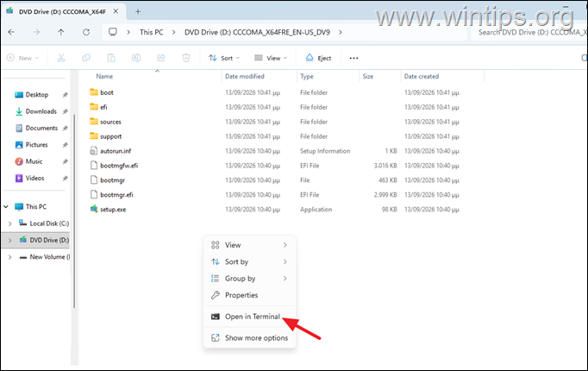Open a new File Explorer tab
Viewport: 588px width, 371px height.
tap(138, 11)
